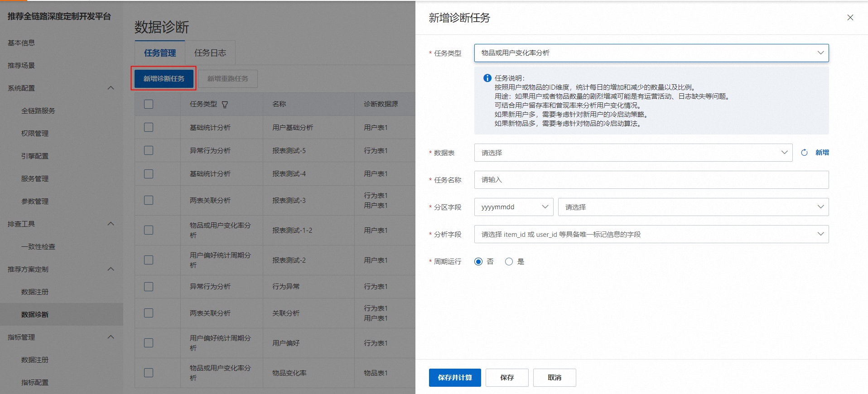
Task: Click the 名称 column header
Action: click(279, 104)
